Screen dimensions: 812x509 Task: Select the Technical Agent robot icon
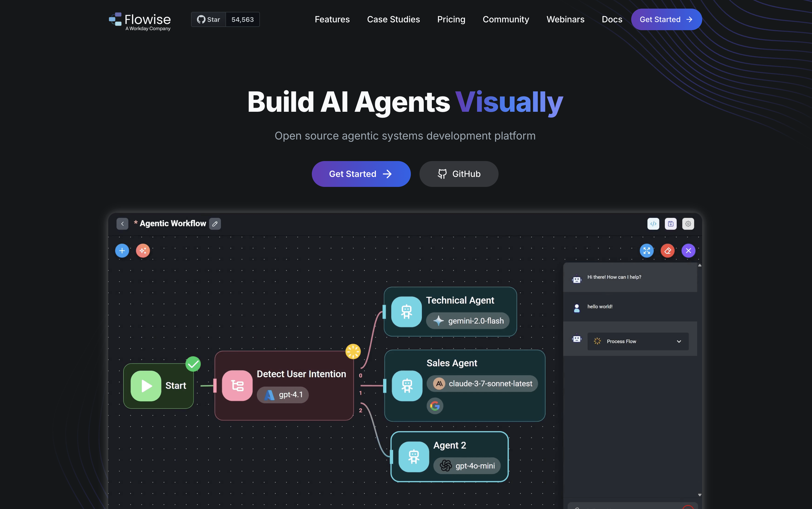(x=406, y=312)
